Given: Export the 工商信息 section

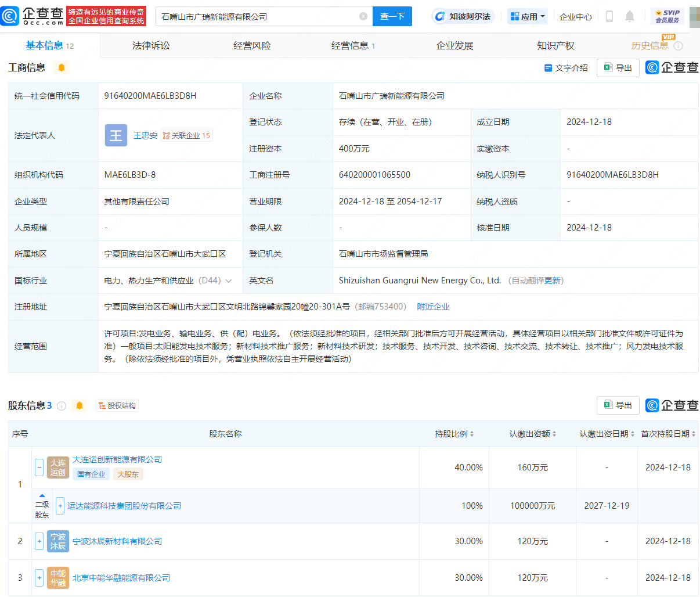Looking at the screenshot, I should (x=618, y=68).
